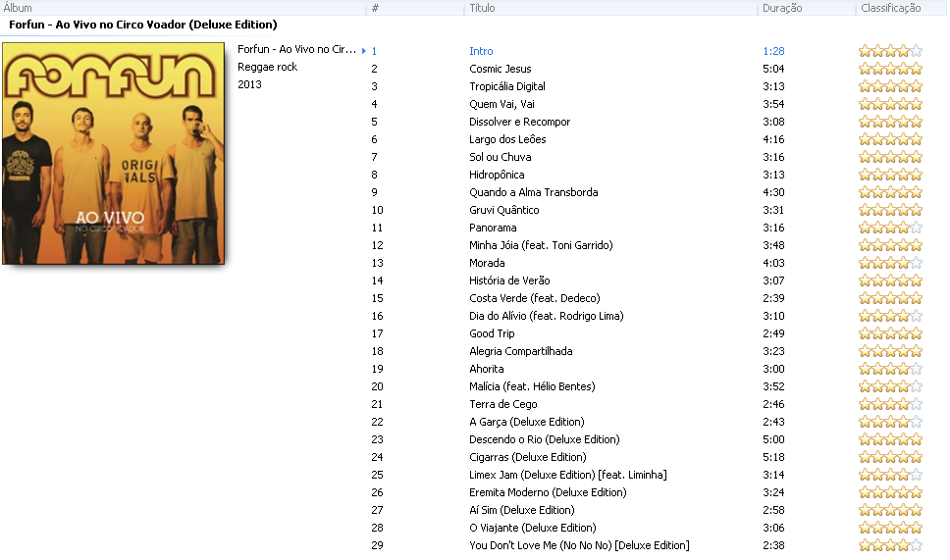Select O Viajante (Deluxe Edition)
The width and height of the screenshot is (950, 560).
(x=533, y=528)
